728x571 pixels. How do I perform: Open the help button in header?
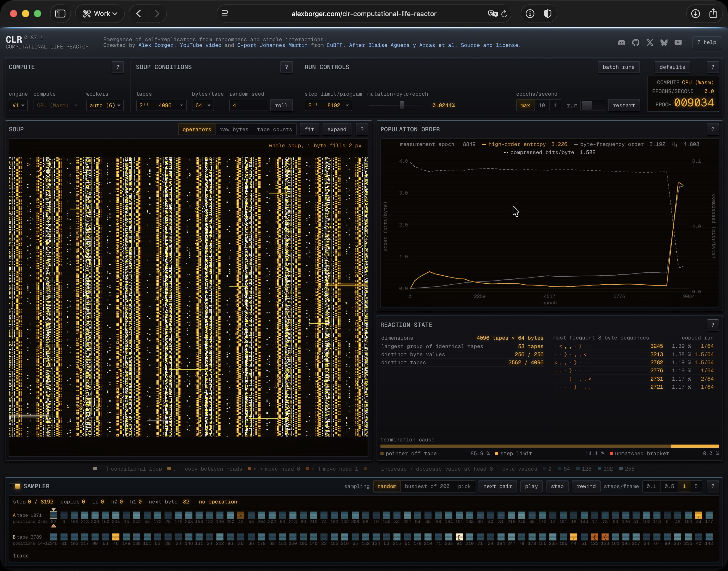click(x=706, y=42)
